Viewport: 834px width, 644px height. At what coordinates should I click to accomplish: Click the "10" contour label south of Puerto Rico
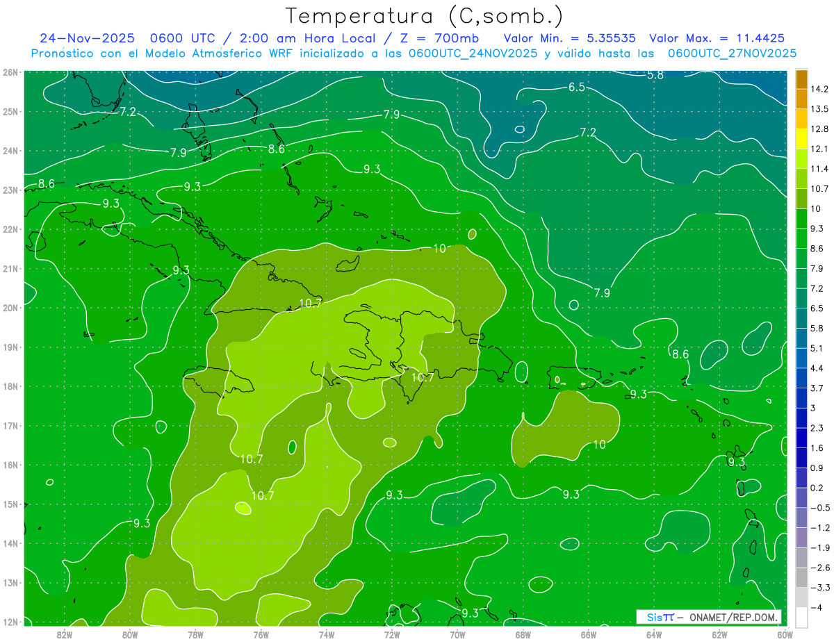pos(599,445)
